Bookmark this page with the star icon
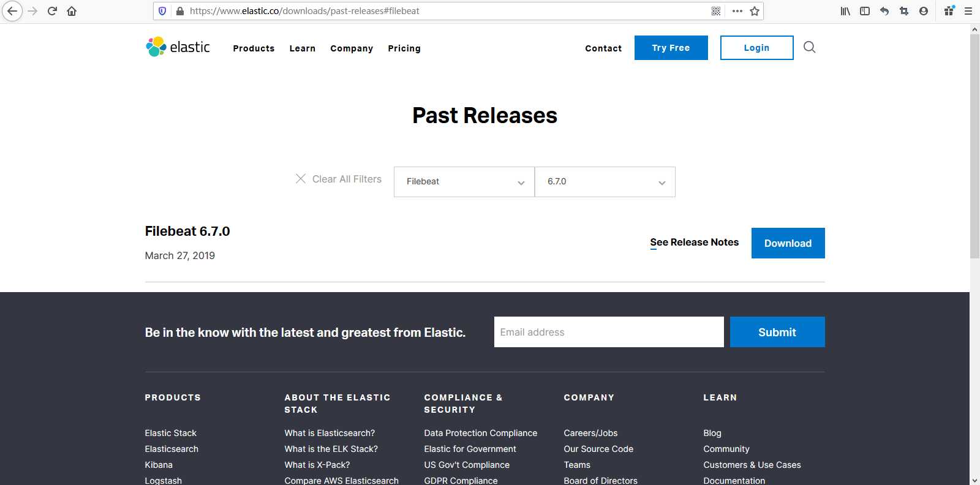Viewport: 980px width, 485px height. click(x=755, y=11)
